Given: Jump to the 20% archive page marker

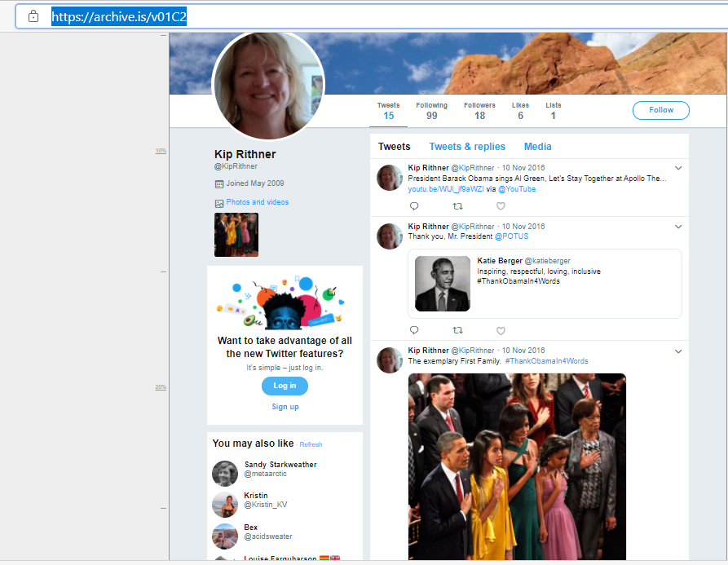Looking at the screenshot, I should (161, 387).
